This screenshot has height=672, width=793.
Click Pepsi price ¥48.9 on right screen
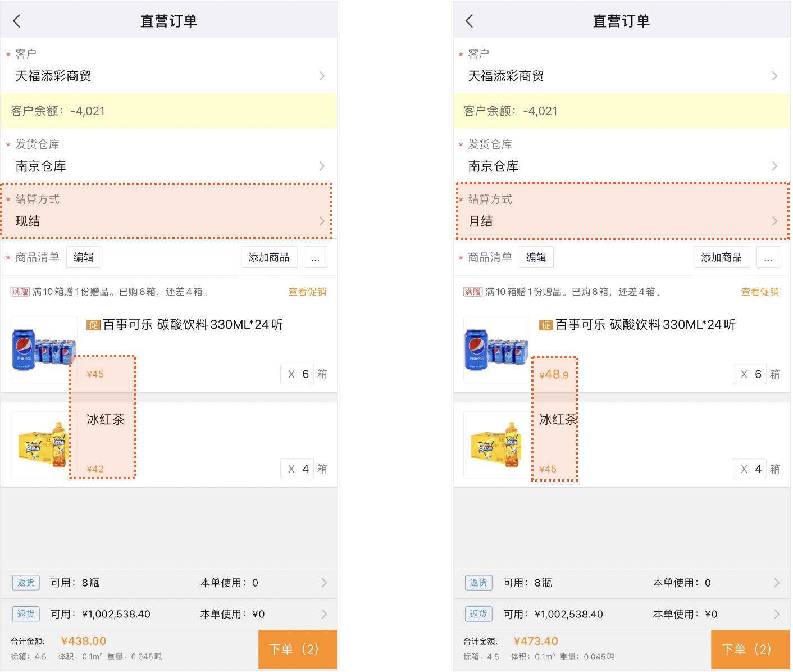(x=554, y=374)
